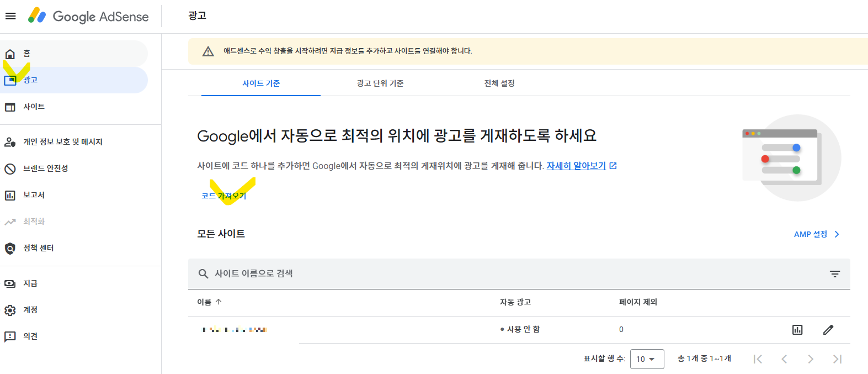Open the hamburger main menu

pyautogui.click(x=10, y=16)
